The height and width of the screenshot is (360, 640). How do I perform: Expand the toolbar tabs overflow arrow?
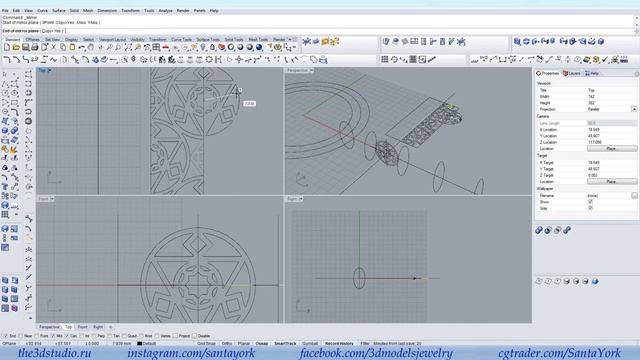click(x=290, y=39)
